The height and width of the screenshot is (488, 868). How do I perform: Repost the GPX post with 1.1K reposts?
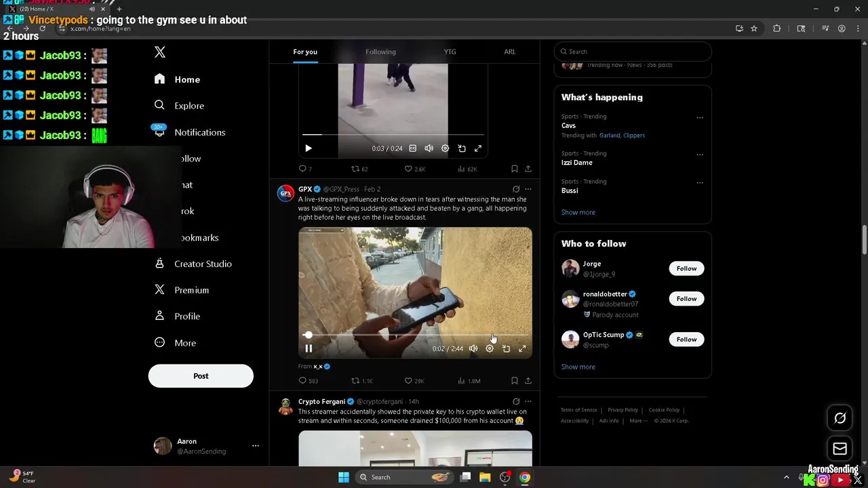tap(362, 381)
